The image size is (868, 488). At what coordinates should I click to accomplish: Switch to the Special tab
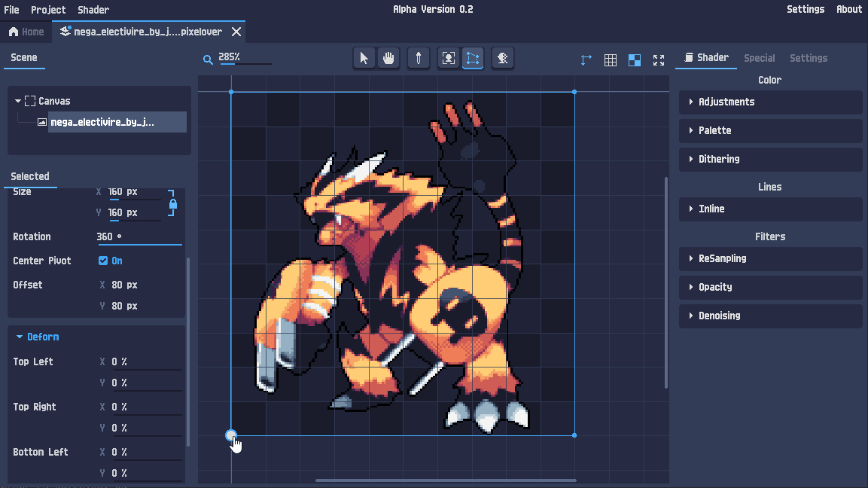[759, 57]
